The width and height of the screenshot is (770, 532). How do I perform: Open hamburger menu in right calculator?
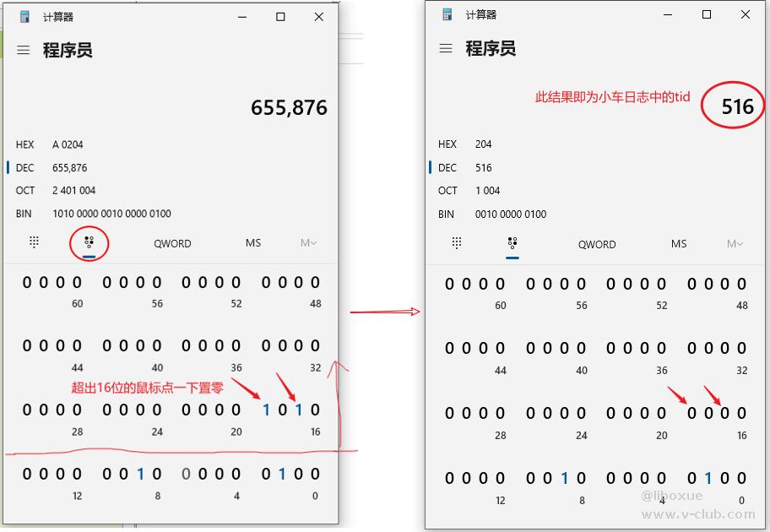pyautogui.click(x=446, y=48)
